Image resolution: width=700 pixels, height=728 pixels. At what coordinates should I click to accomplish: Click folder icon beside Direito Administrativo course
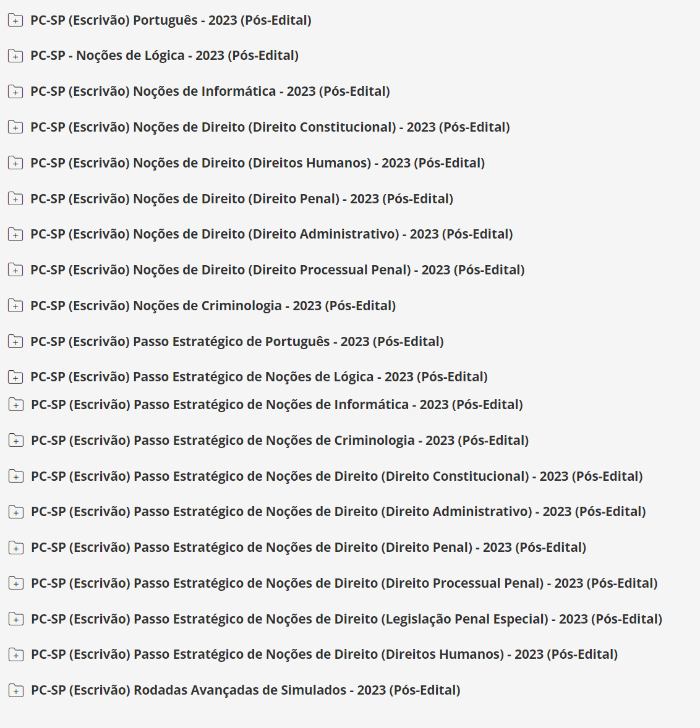(15, 234)
